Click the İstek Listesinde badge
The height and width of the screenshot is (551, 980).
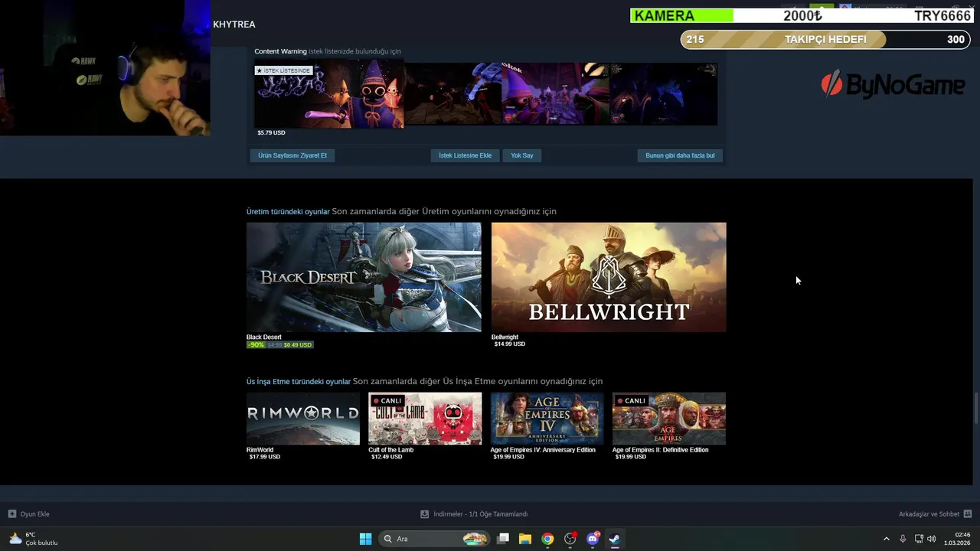click(x=284, y=70)
